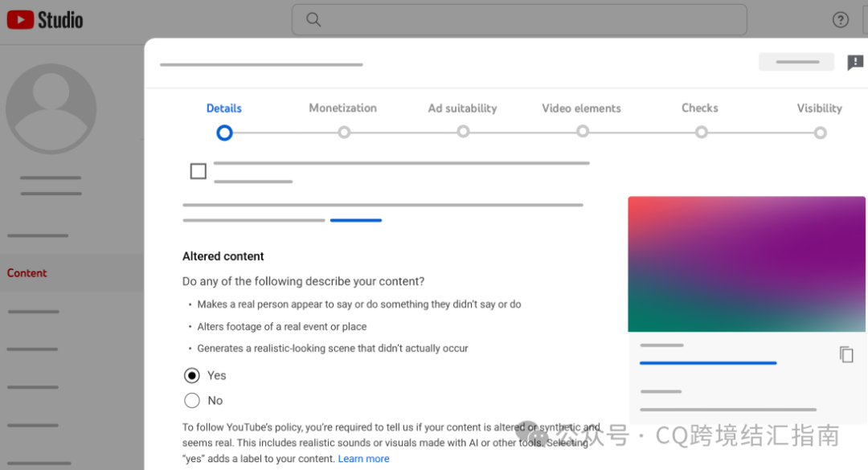Click the Ad suitability step circle marker
Screen dimensions: 868x470
(464, 132)
